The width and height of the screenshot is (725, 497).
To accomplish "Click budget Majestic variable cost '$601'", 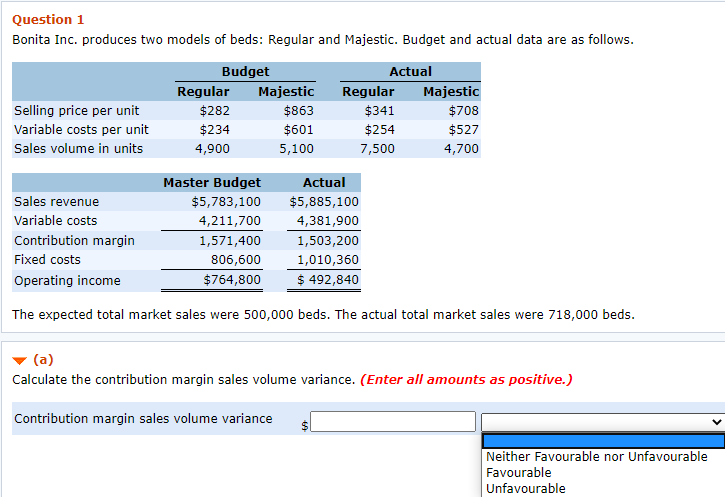I will pos(298,130).
